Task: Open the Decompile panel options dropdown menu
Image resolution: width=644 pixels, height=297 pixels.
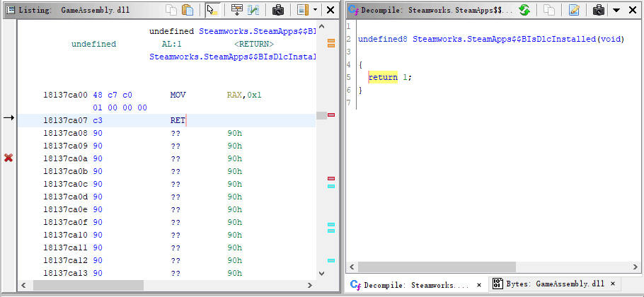Action: click(616, 10)
